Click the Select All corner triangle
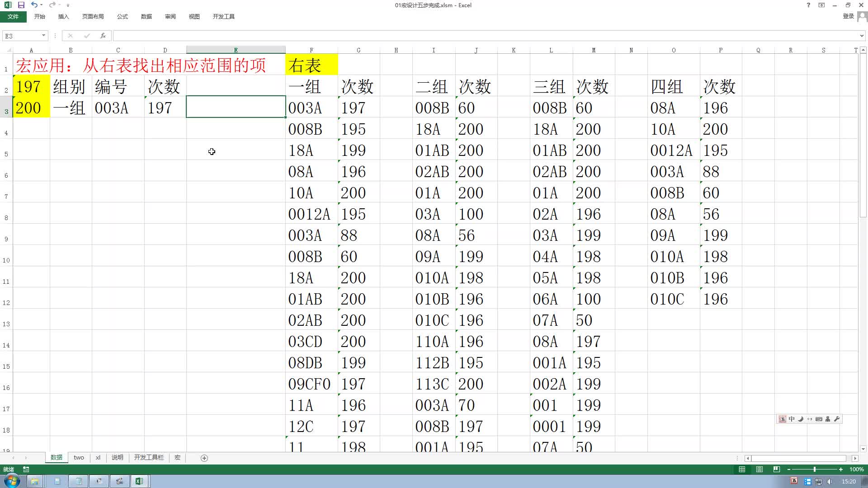The height and width of the screenshot is (488, 868). coord(8,50)
